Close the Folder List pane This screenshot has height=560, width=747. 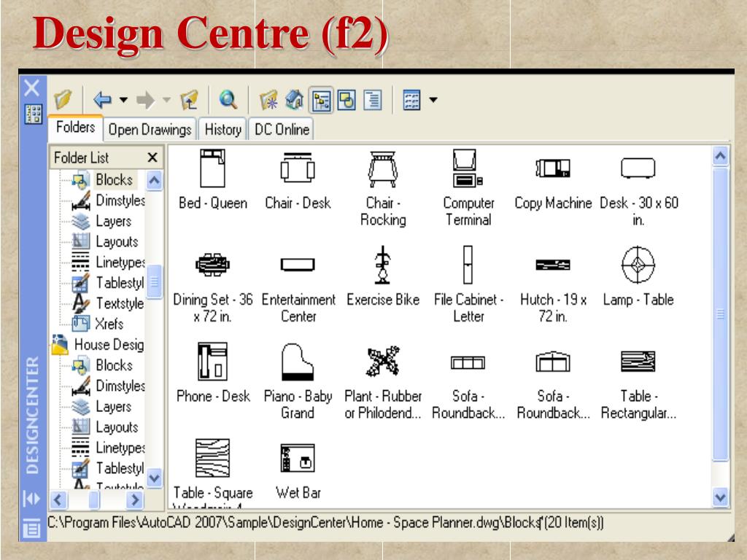[x=152, y=157]
